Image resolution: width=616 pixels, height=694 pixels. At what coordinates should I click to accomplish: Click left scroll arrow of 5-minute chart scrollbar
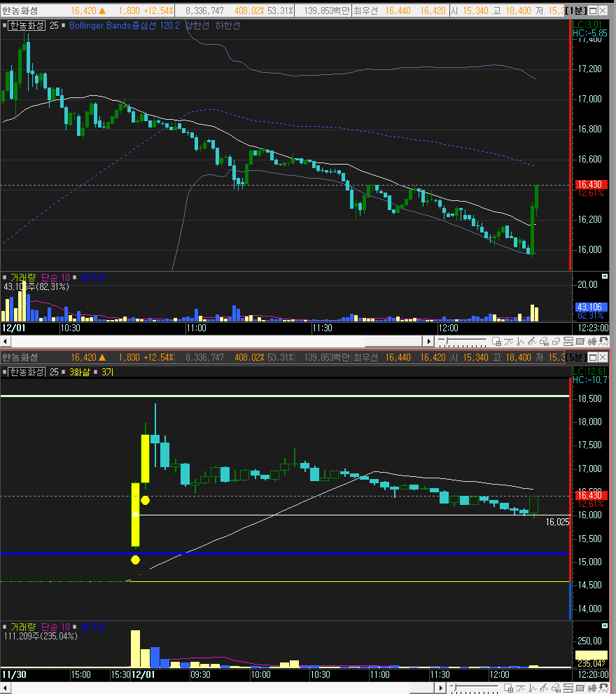pyautogui.click(x=6, y=688)
